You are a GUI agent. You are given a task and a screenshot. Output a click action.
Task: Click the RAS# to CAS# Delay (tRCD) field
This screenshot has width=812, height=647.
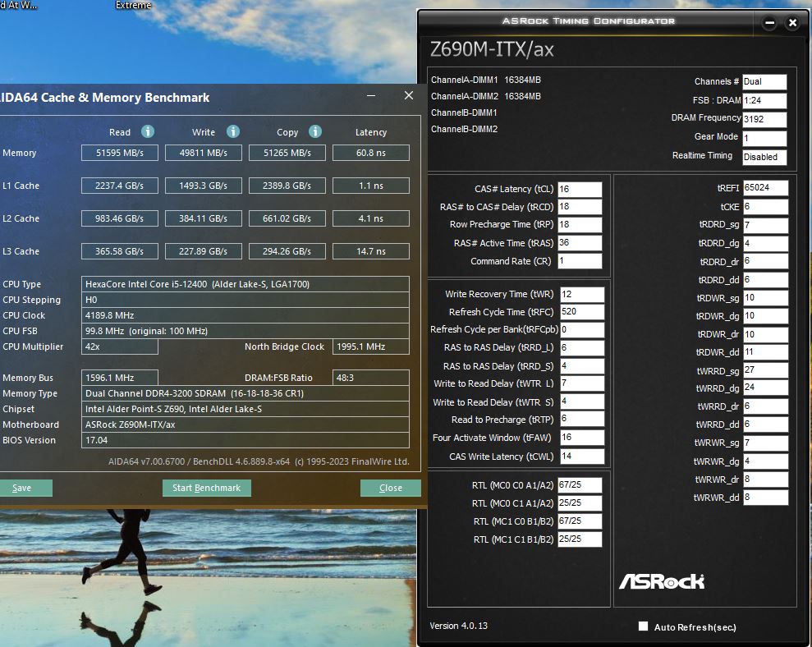click(580, 207)
